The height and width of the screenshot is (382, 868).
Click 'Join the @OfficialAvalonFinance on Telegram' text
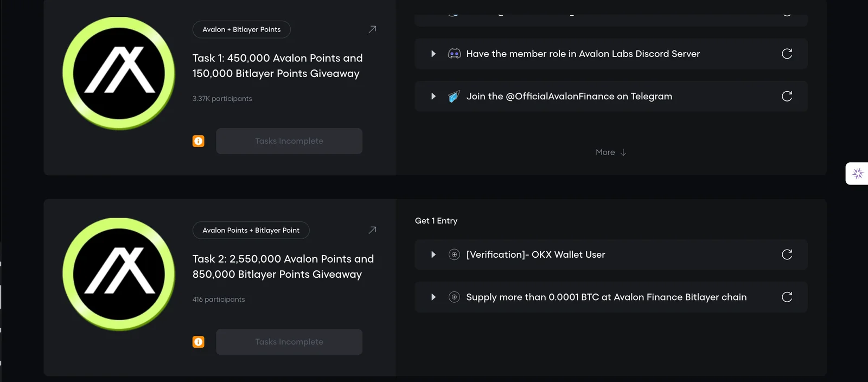coord(569,97)
